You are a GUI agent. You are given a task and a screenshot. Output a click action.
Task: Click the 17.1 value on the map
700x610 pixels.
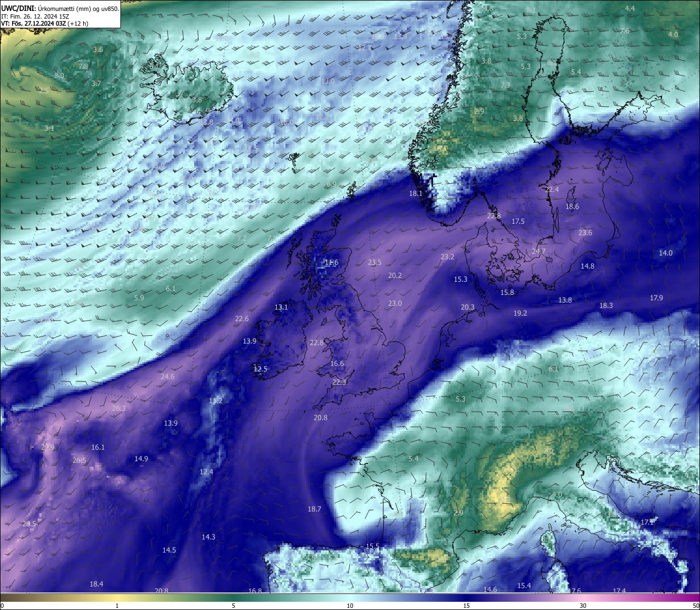pyautogui.click(x=647, y=522)
